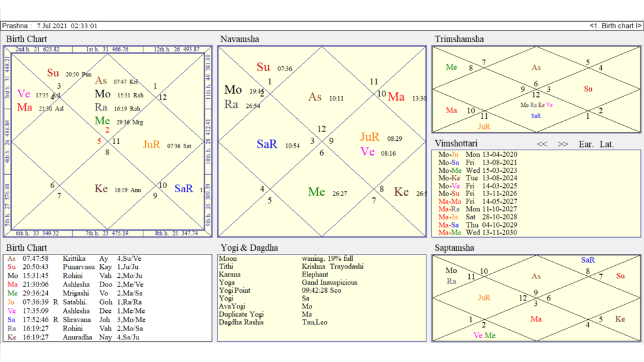Click the '<<' previous dasha button

(541, 144)
